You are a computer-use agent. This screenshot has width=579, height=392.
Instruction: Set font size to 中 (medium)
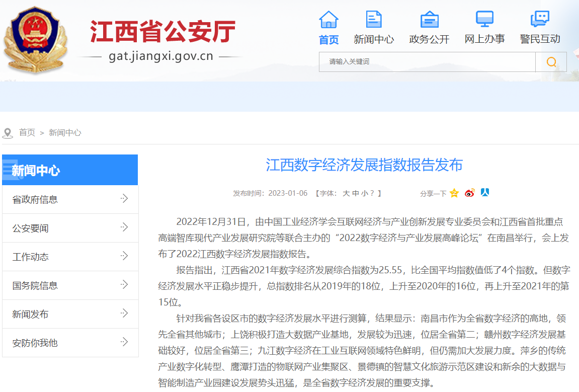355,193
